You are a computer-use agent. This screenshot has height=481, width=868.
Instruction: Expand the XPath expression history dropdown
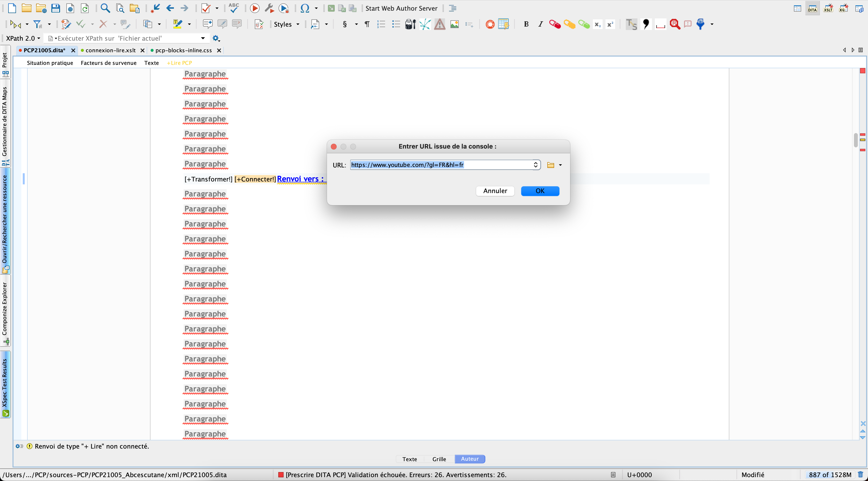point(203,38)
